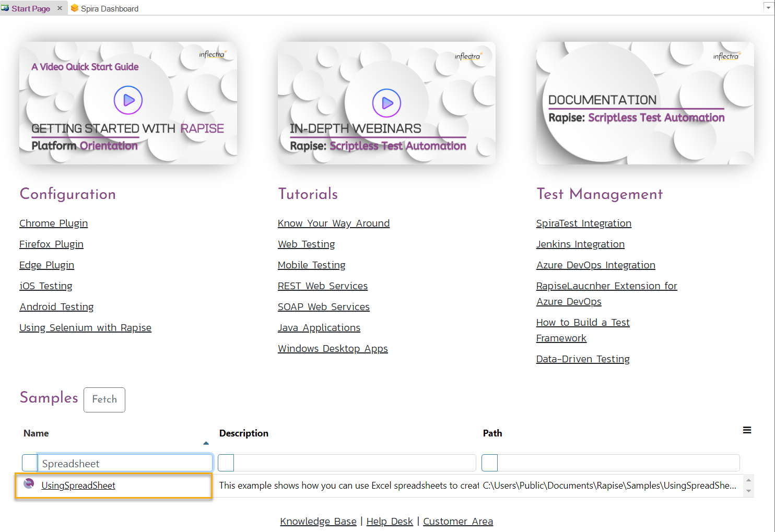Open the Mobile Testing tutorial

[311, 265]
